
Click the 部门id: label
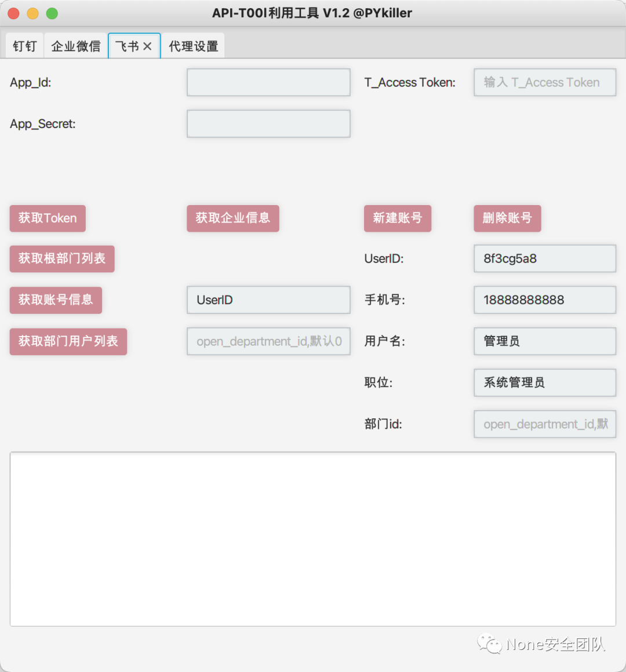click(x=383, y=424)
